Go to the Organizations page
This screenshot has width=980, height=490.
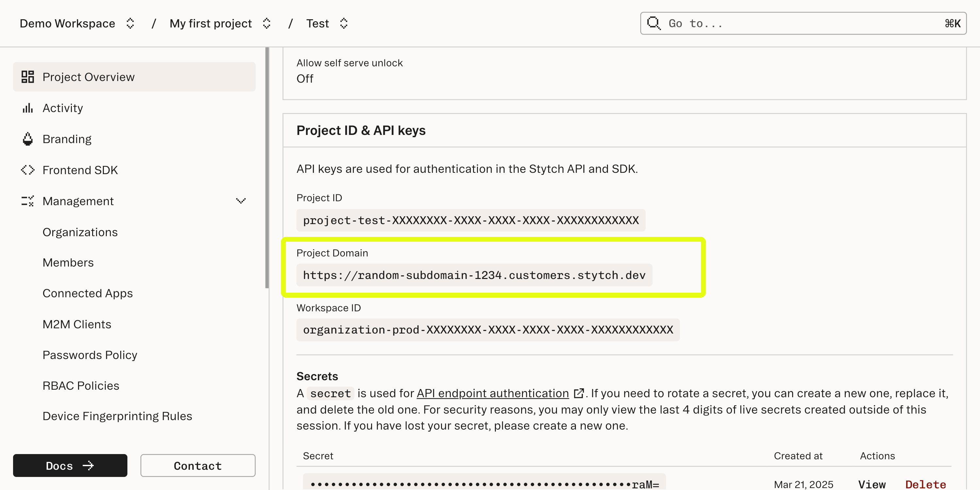(x=80, y=232)
